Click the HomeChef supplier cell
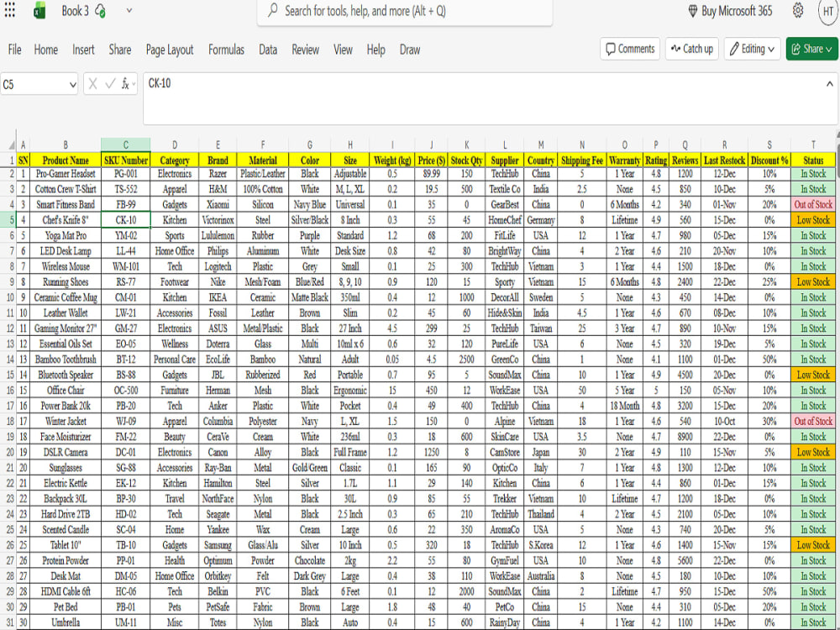 (x=505, y=219)
